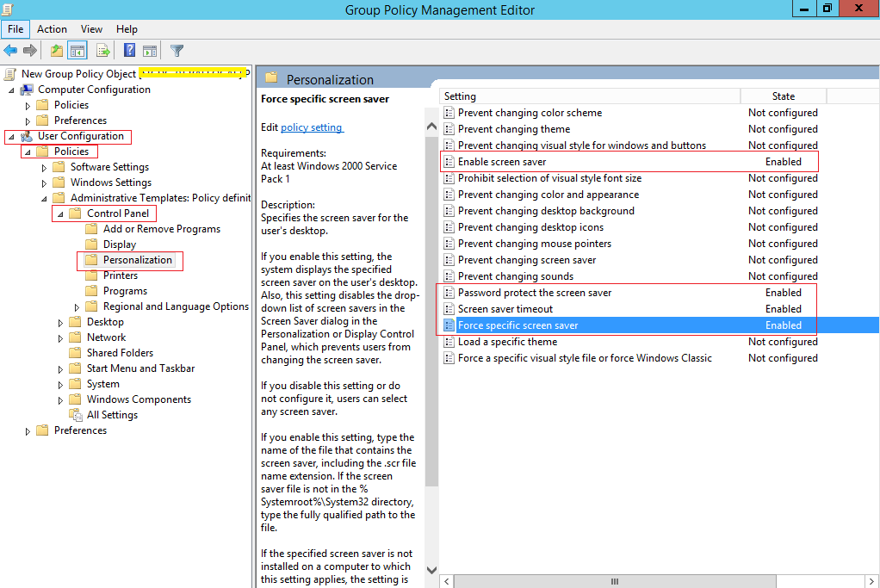Viewport: 880px width, 588px height.
Task: Click the Enable screen saver policy icon
Action: [x=449, y=162]
